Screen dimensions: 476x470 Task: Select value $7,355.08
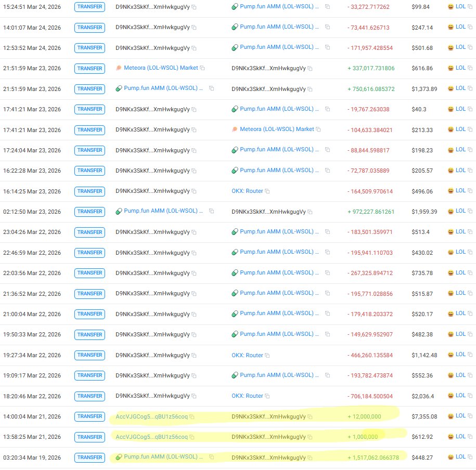424,416
